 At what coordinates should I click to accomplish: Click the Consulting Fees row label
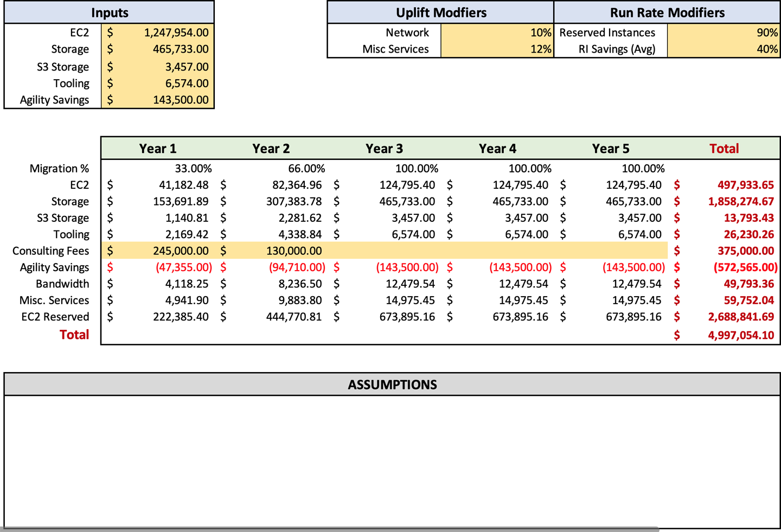coord(50,251)
